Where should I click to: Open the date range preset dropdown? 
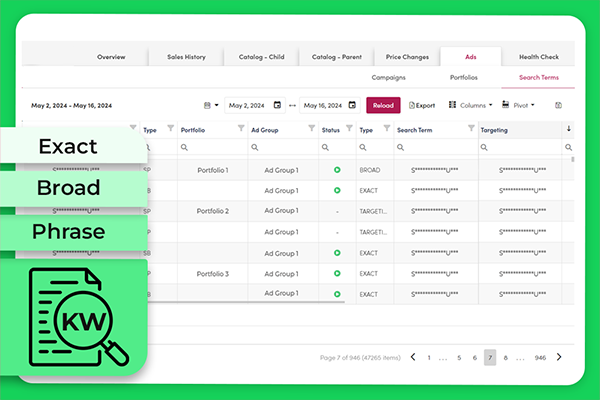211,105
